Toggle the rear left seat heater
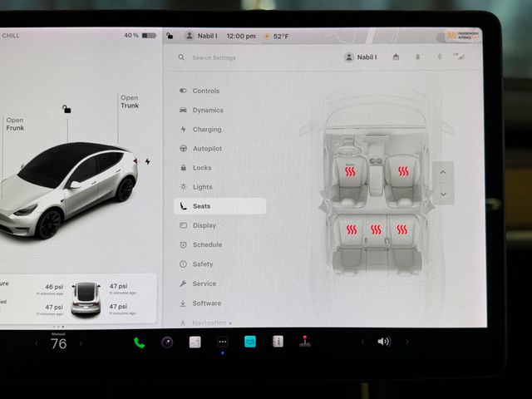 click(x=352, y=230)
